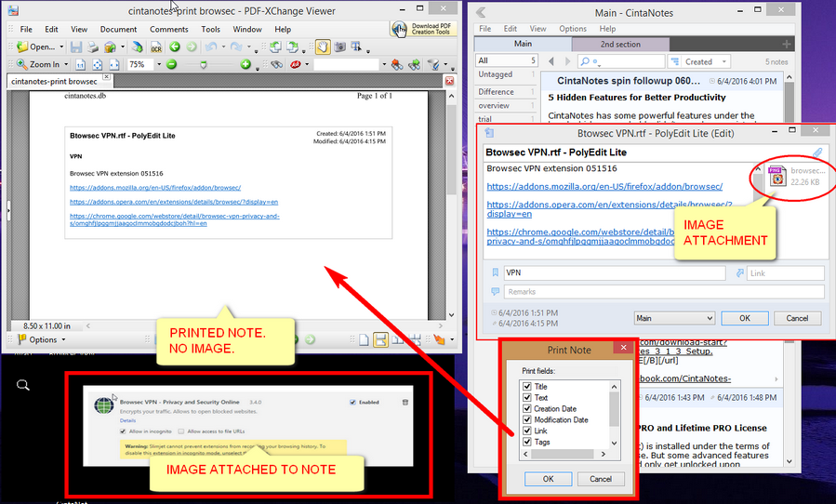
Task: Uncheck Creation Date print field
Action: pos(527,408)
